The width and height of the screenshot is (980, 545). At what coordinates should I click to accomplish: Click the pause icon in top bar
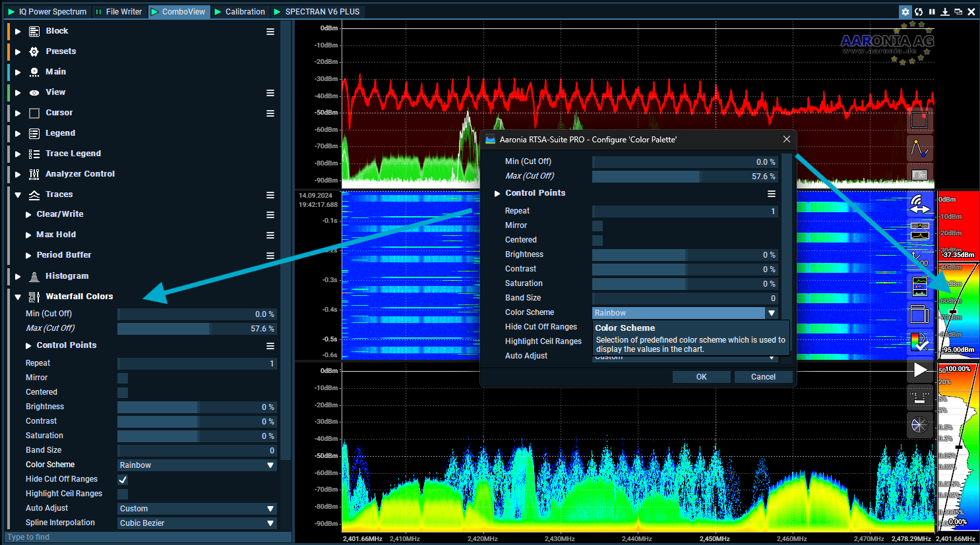[932, 12]
